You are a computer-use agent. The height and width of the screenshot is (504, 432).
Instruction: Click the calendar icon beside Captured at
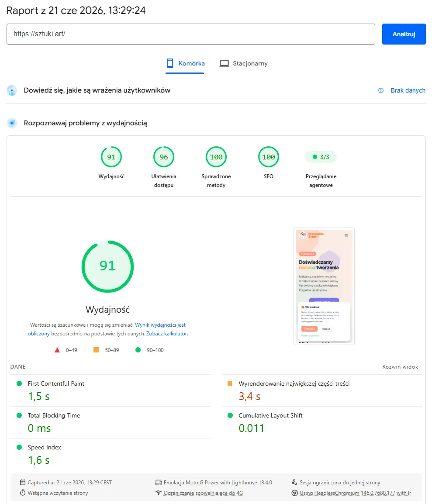click(23, 482)
